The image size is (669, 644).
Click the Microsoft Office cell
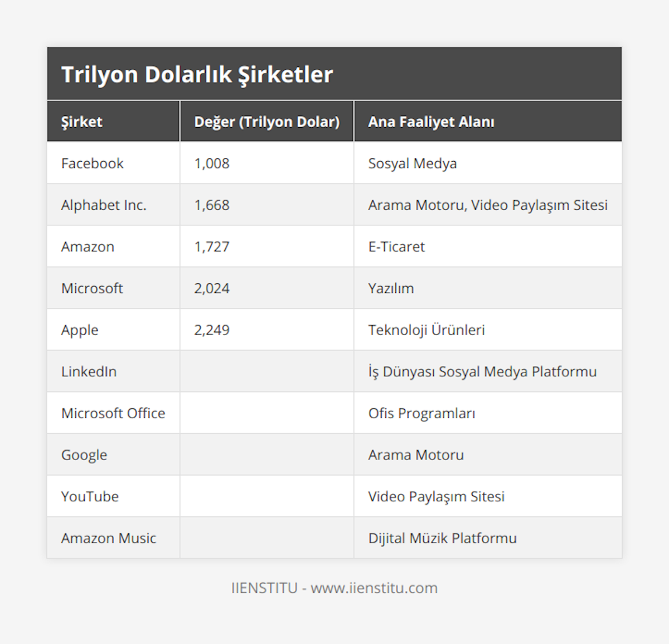pos(113,413)
